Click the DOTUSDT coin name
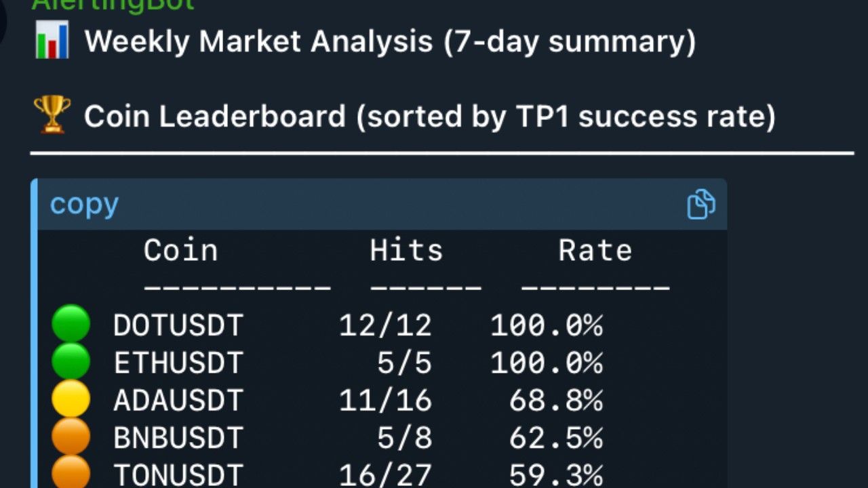 click(178, 326)
